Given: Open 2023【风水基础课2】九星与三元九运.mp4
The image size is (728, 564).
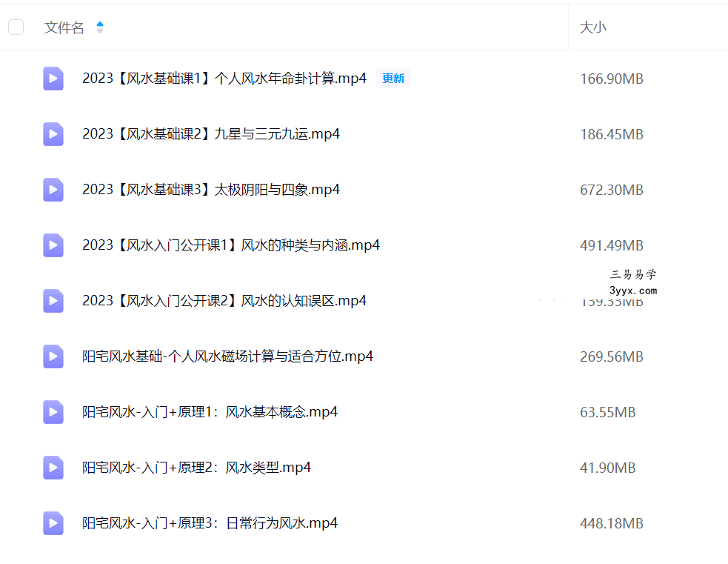Looking at the screenshot, I should pos(211,134).
